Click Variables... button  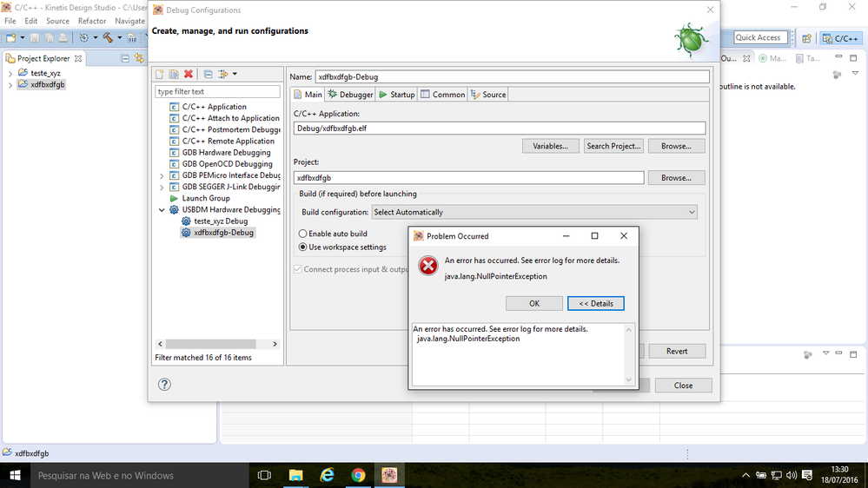click(550, 147)
